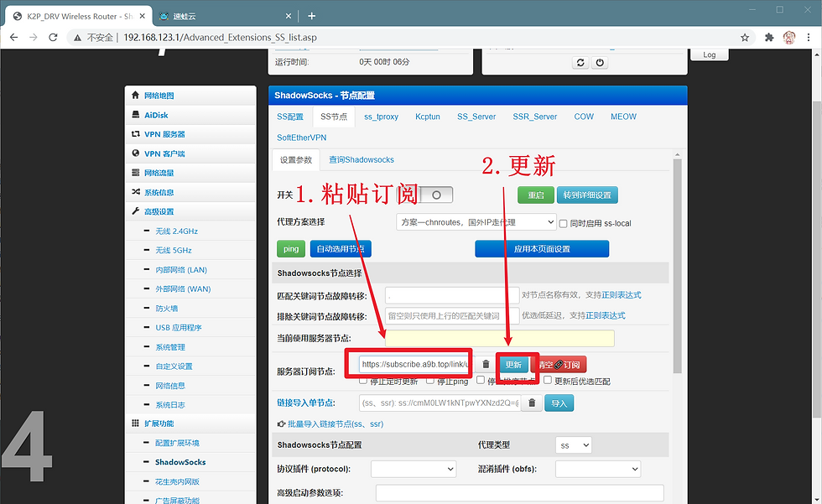Click the 高级启动参数选项 input field
822x504 pixels.
519,493
